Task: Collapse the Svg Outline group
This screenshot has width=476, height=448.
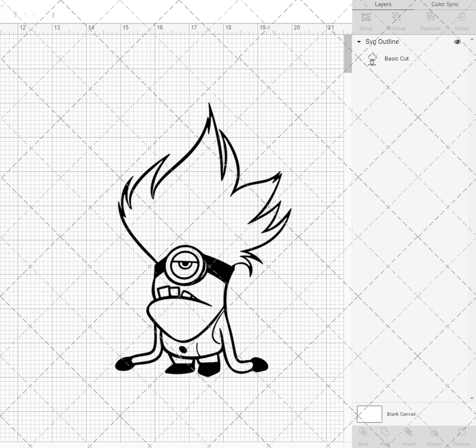Action: pos(358,42)
